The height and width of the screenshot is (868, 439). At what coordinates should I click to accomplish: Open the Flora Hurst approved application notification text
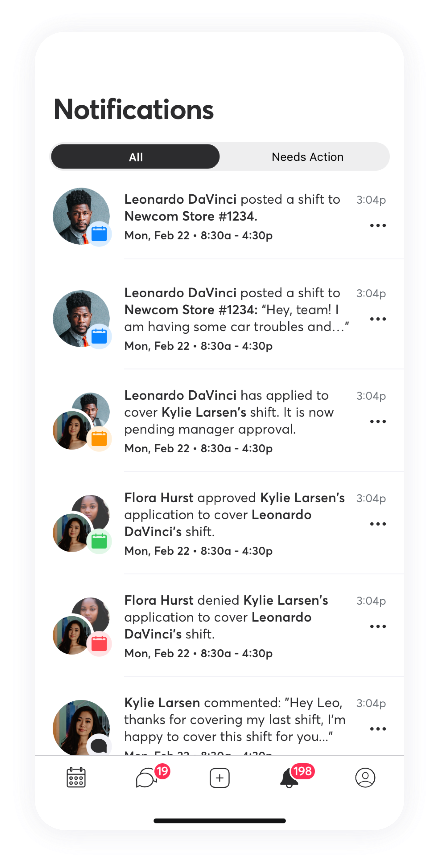(x=235, y=515)
